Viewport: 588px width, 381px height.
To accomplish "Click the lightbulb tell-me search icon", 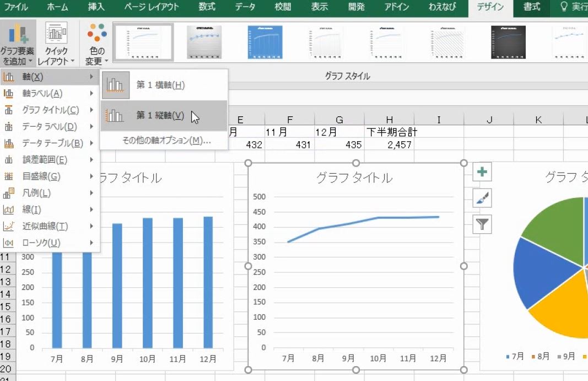I will coord(564,7).
